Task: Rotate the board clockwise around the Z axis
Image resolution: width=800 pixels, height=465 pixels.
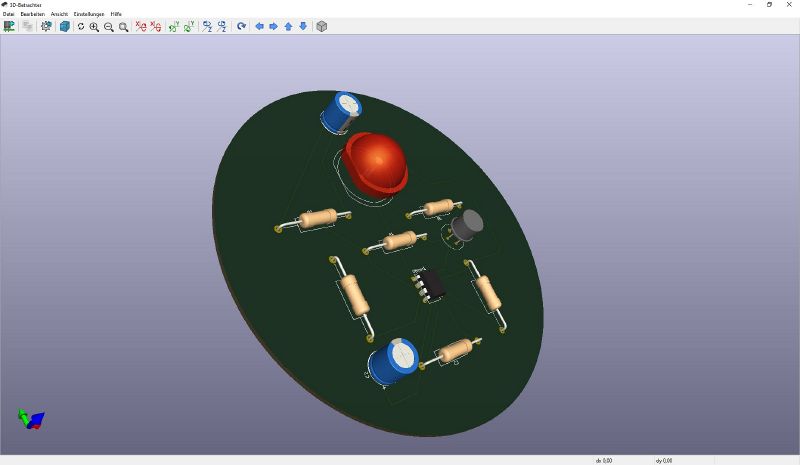Action: [207, 26]
